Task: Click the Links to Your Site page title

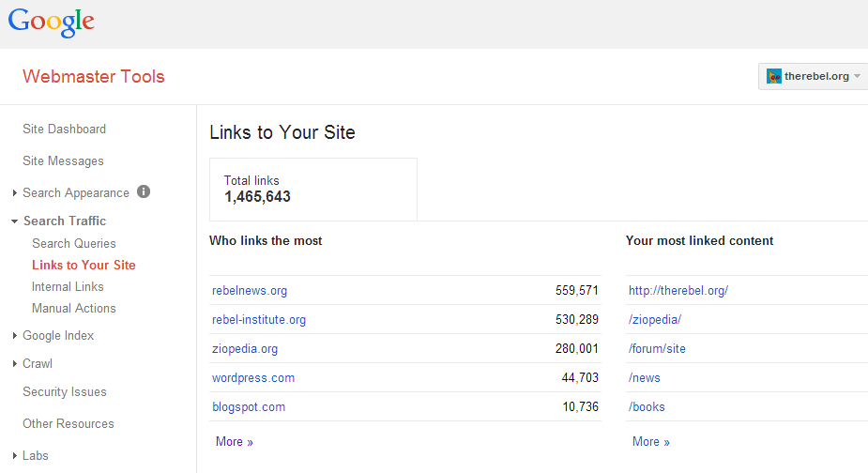Action: [x=282, y=132]
